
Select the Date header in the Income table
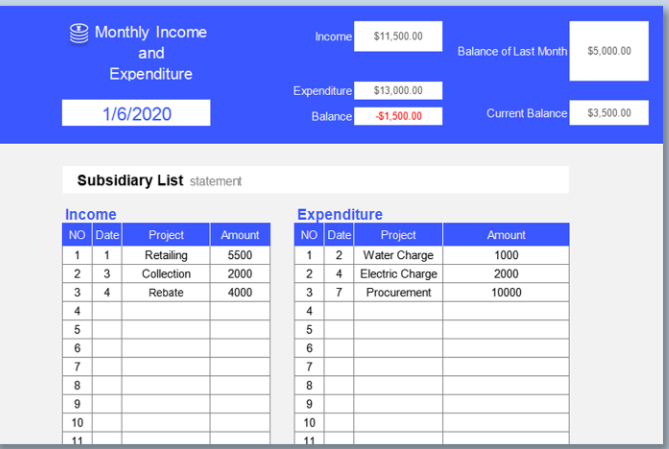click(x=107, y=235)
